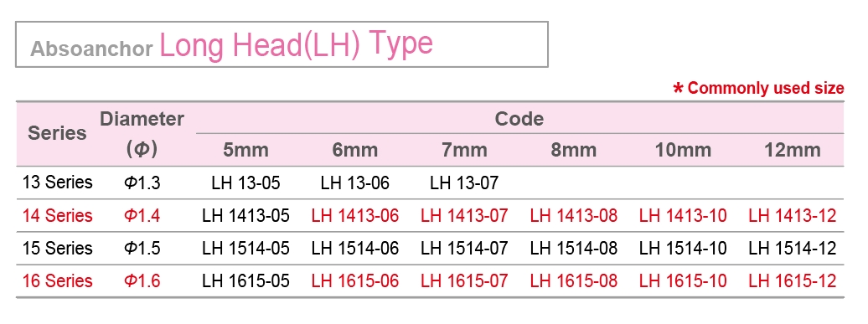Select code LH 1413-06
This screenshot has width=868, height=324.
point(355,215)
